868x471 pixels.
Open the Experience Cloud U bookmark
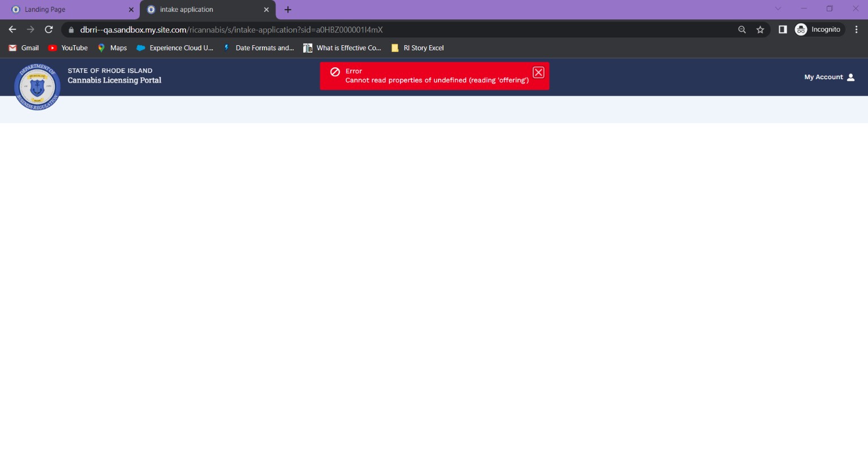(175, 48)
